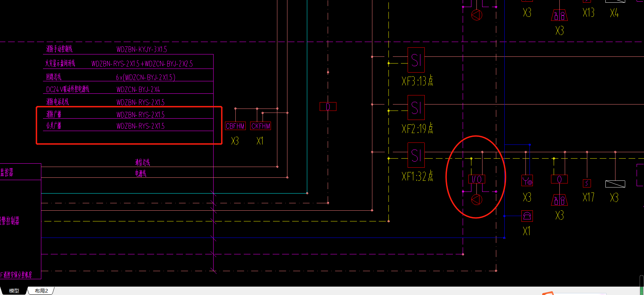Select the CKFHM module box
Image resolution: width=644 pixels, height=295 pixels.
pyautogui.click(x=261, y=126)
